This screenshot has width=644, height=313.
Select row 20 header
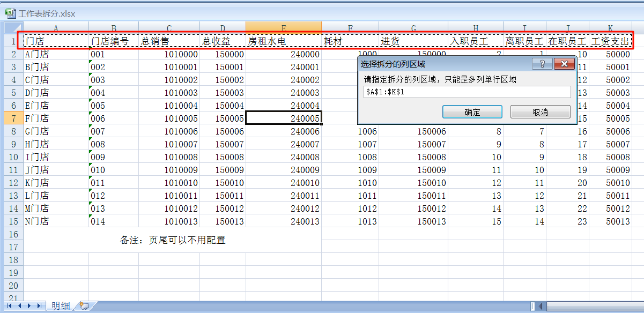pos(13,286)
